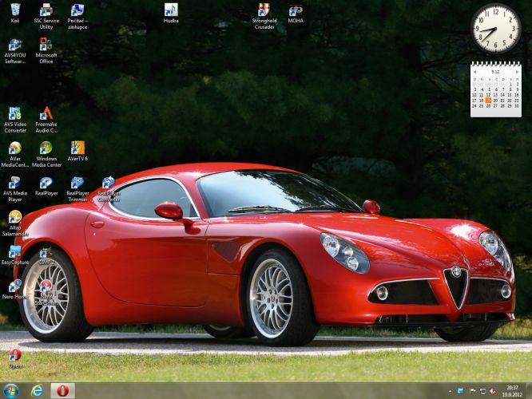Open Windows Media Center shortcut
Image resolution: width=532 pixels, height=399 pixels.
(46, 154)
